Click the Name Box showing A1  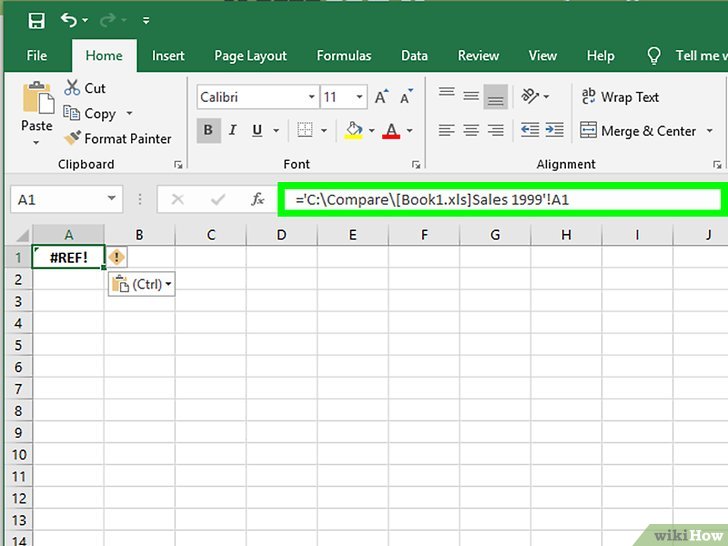58,199
